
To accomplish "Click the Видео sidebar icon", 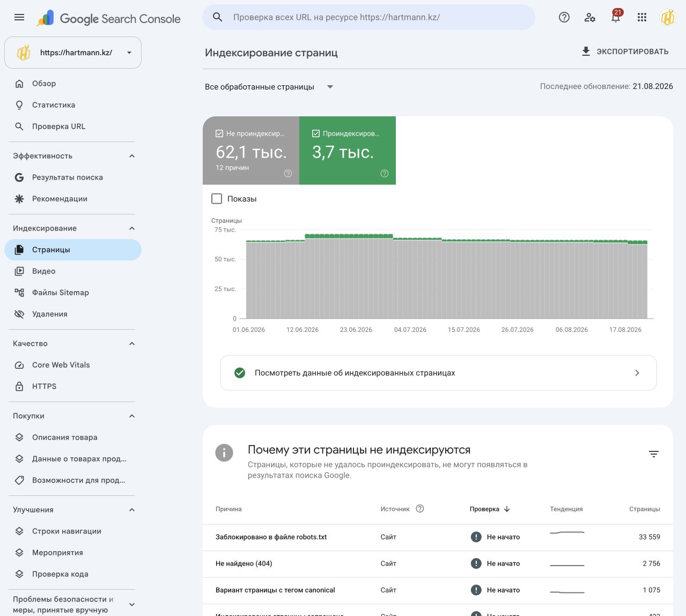I will [x=19, y=271].
